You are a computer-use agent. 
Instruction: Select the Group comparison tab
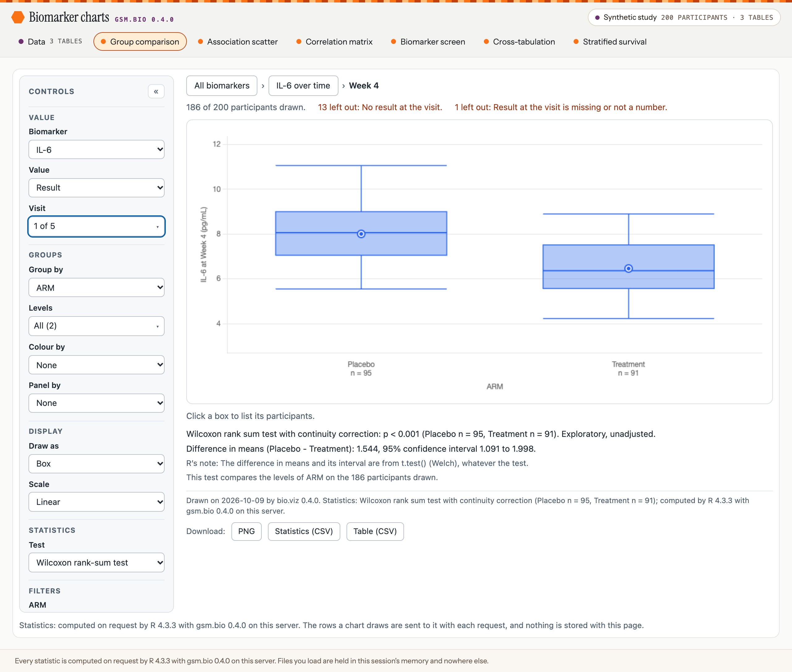click(x=140, y=41)
